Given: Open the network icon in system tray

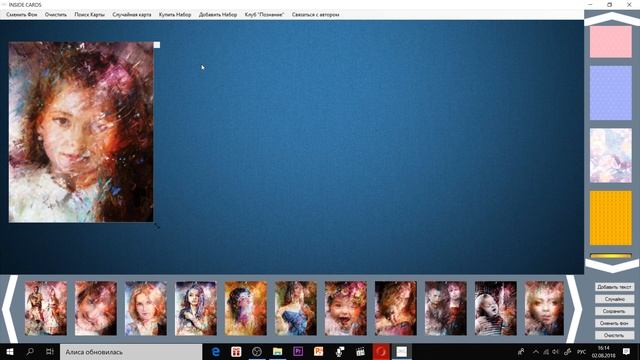Looking at the screenshot, I should click(x=546, y=352).
